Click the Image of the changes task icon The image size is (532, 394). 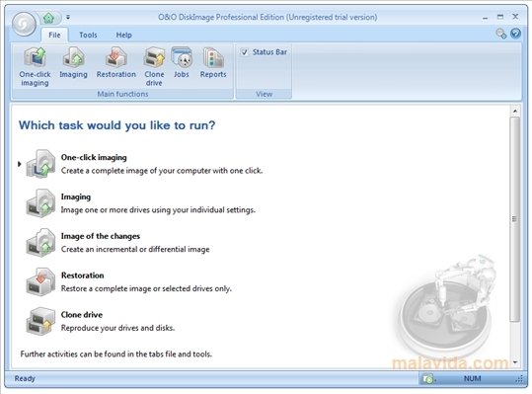click(x=40, y=242)
